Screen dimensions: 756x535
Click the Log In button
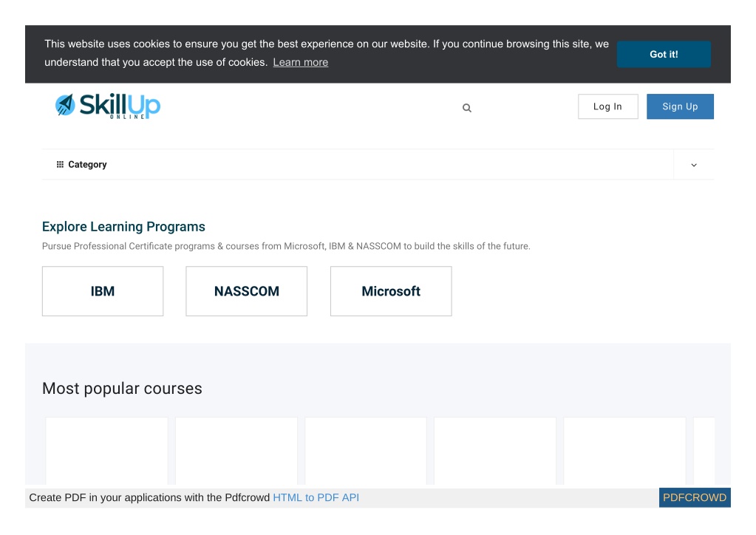(x=607, y=106)
